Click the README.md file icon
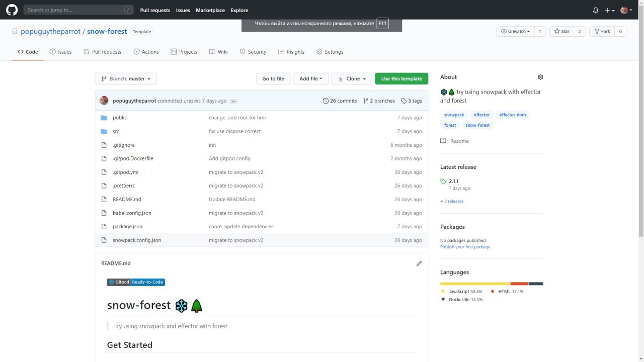The width and height of the screenshot is (644, 362). point(104,200)
